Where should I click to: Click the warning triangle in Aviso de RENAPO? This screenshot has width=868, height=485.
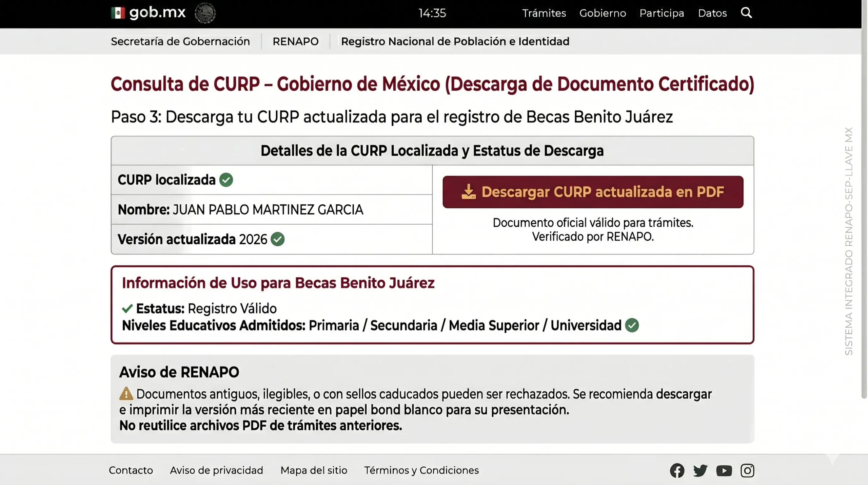[x=126, y=394]
